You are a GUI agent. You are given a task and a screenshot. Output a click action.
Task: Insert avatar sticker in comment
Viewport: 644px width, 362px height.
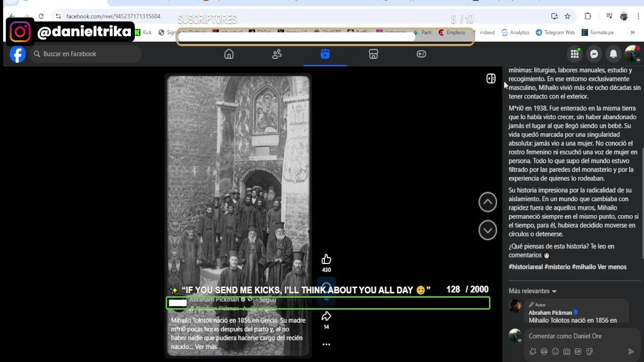pos(544,351)
